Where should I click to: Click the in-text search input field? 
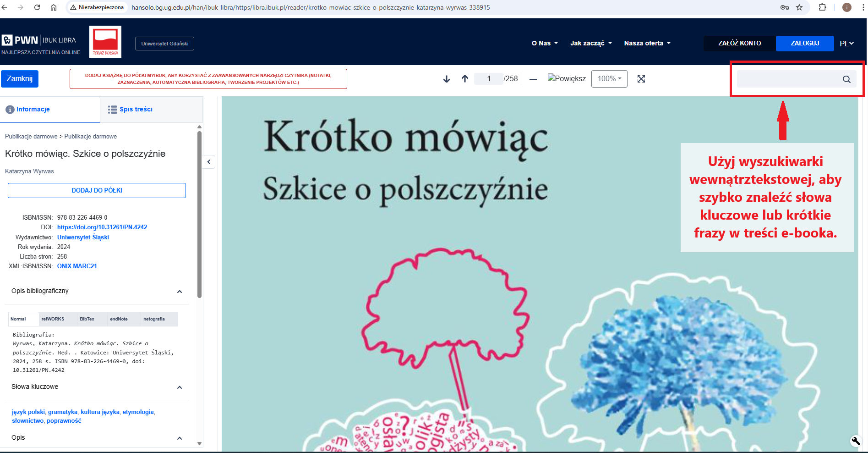point(788,79)
